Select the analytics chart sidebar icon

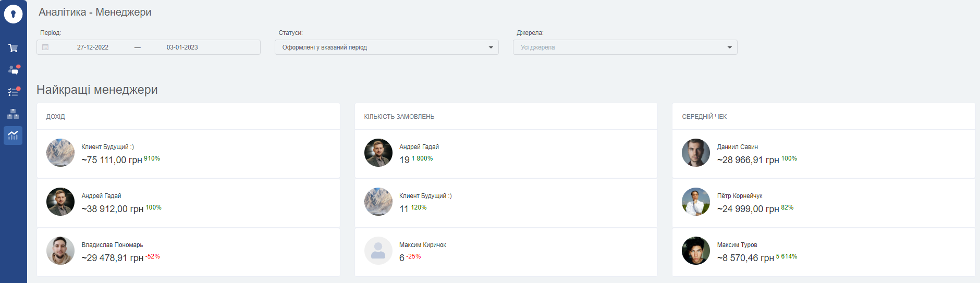pos(13,136)
